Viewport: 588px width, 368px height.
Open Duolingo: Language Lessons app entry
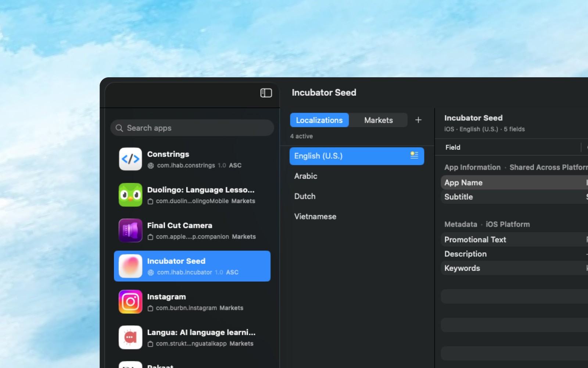click(x=192, y=195)
